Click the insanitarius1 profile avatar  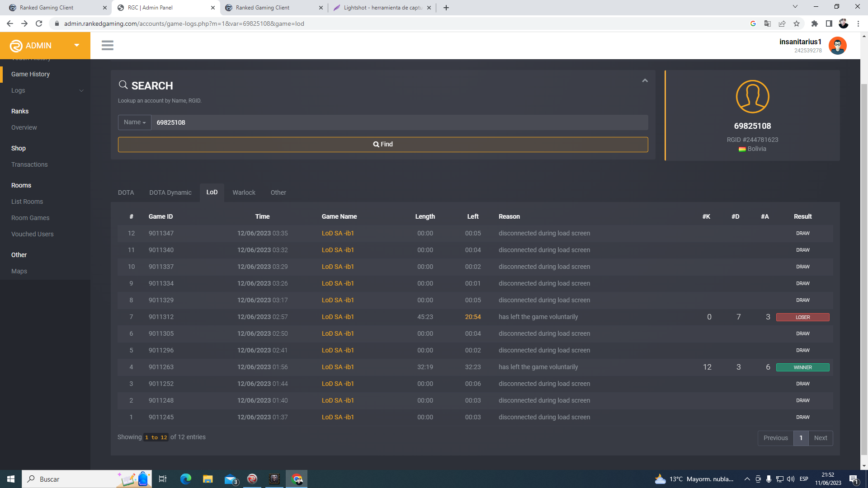[x=837, y=46]
